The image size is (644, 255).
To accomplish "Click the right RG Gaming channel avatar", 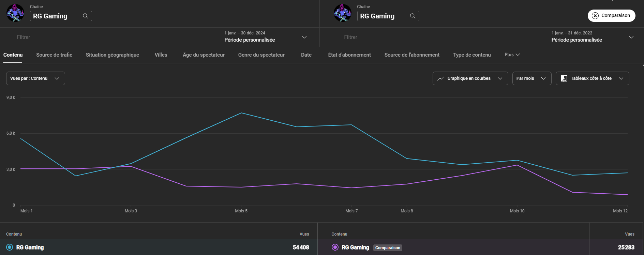I will click(x=343, y=13).
